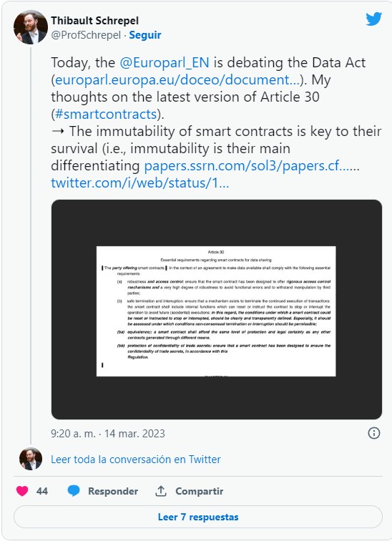The height and width of the screenshot is (549, 392).
Task: Open the twitter.com/i/web/status link
Action: coord(140,183)
